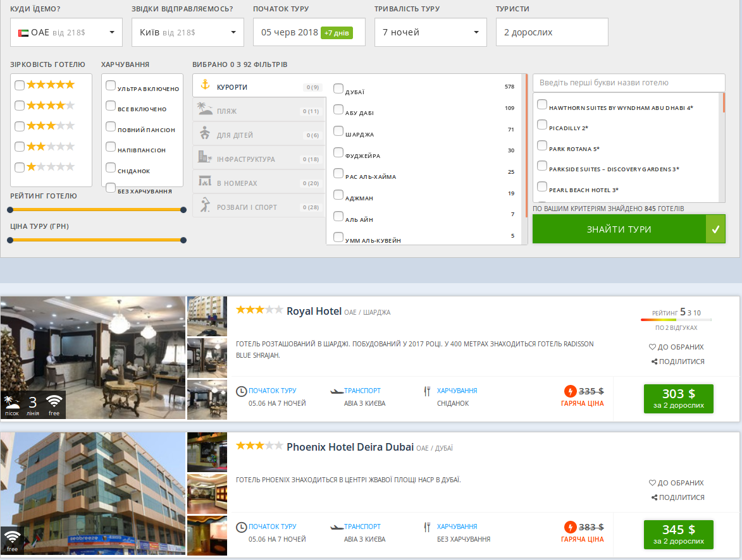Focus the hotel name search field
The image size is (742, 560).
(628, 83)
